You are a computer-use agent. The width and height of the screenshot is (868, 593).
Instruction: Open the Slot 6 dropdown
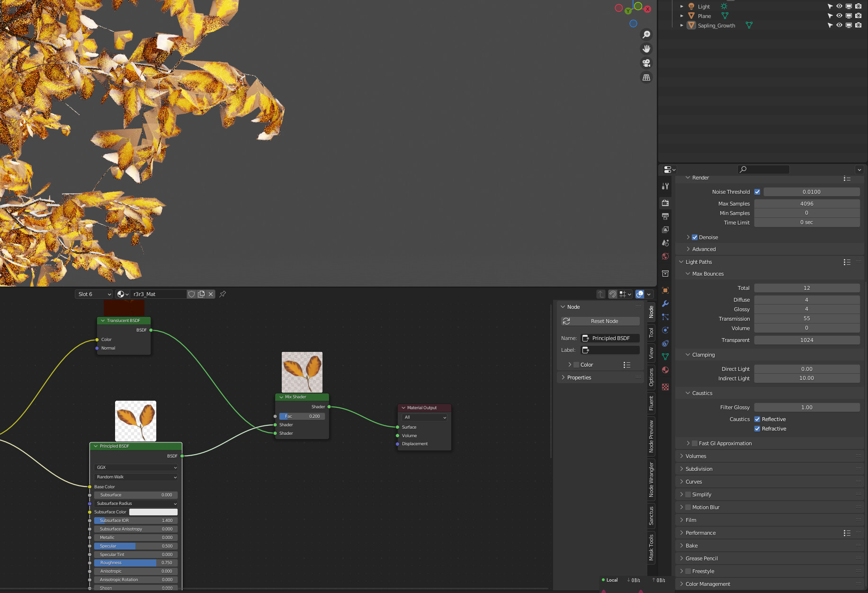click(93, 294)
